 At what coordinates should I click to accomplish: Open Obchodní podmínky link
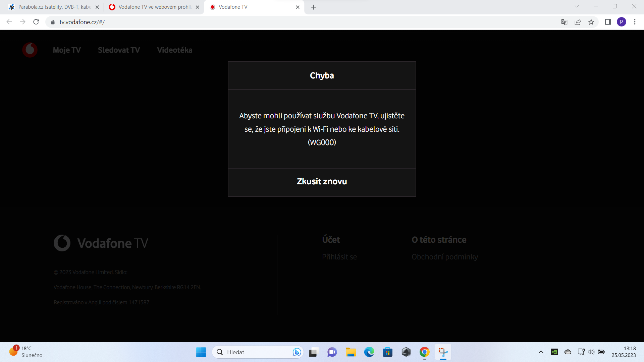point(445,257)
